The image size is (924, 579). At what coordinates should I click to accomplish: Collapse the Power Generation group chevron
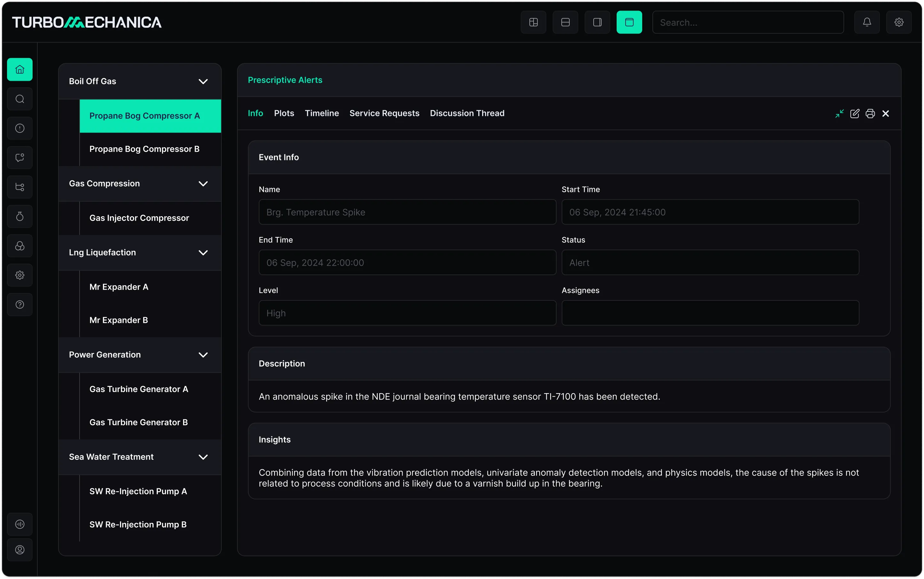[x=203, y=354]
